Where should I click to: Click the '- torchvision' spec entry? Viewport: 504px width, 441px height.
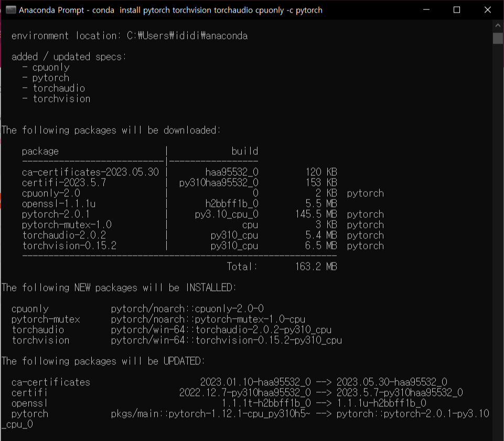pos(56,99)
